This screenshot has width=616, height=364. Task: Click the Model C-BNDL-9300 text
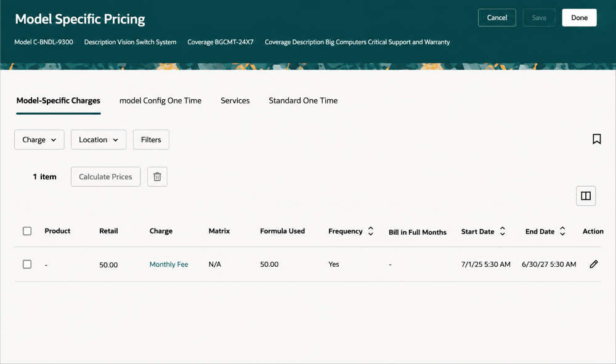click(x=44, y=42)
